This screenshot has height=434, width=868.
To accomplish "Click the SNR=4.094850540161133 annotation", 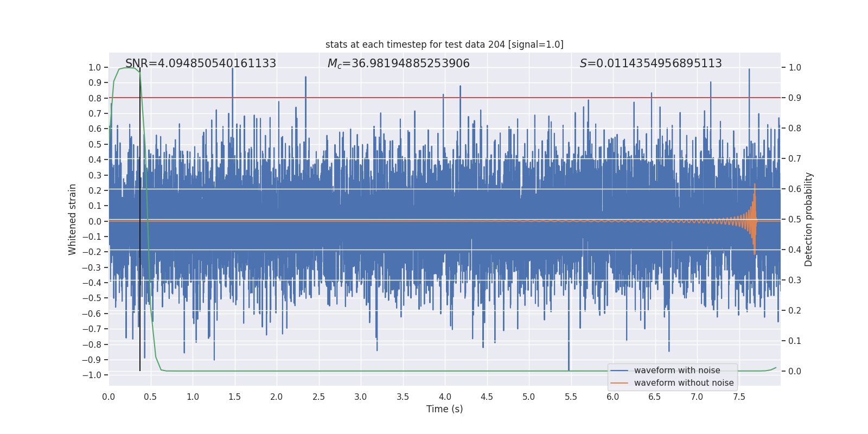I will [201, 63].
